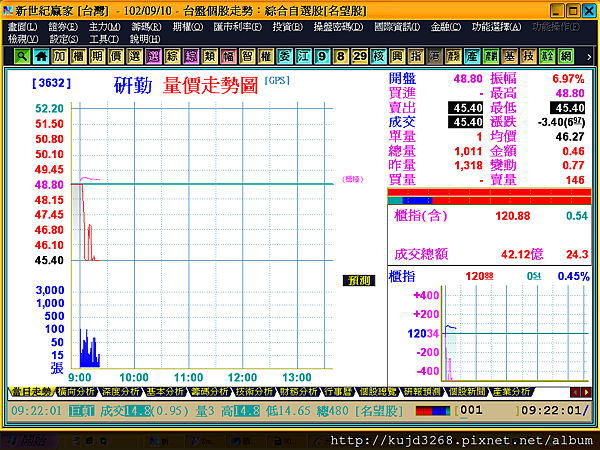Open the 主力(M) menu
The width and height of the screenshot is (600, 450).
(x=104, y=27)
